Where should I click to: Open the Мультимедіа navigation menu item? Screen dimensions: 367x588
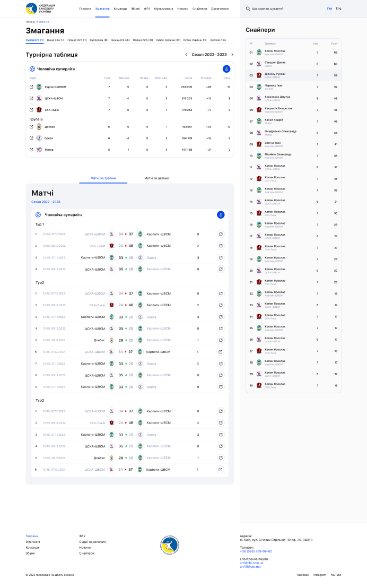(x=163, y=9)
